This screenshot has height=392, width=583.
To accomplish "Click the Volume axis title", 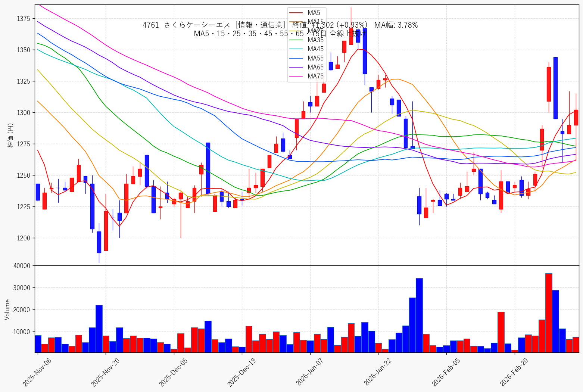I will pyautogui.click(x=7, y=309).
